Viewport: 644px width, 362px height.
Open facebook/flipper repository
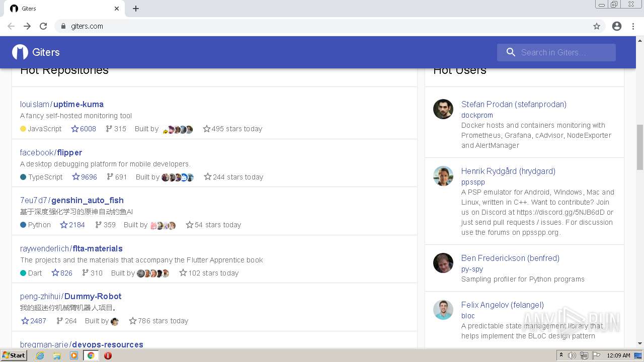tap(51, 152)
